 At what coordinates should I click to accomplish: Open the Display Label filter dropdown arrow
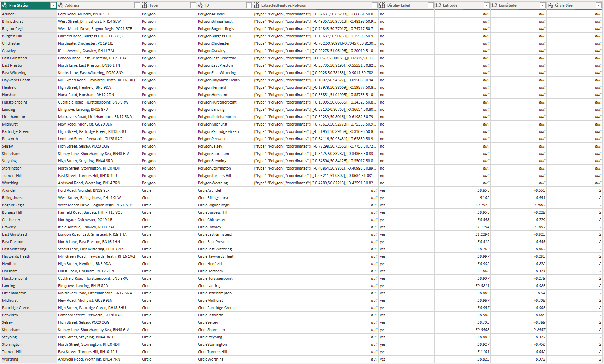(431, 5)
